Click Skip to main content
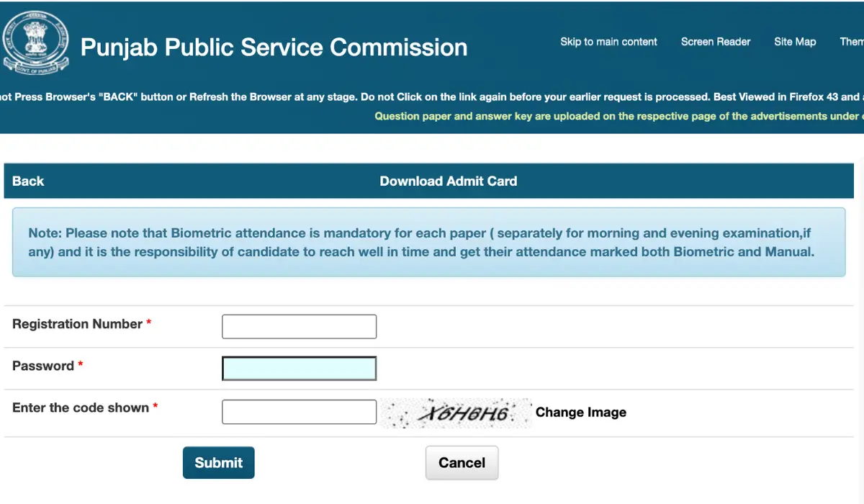This screenshot has width=864, height=504. tap(608, 42)
